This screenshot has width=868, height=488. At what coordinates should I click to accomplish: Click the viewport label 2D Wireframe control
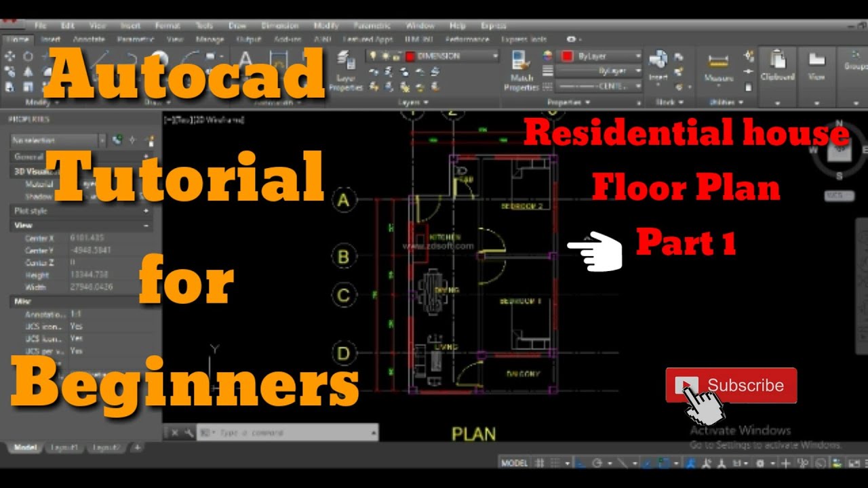tap(220, 120)
